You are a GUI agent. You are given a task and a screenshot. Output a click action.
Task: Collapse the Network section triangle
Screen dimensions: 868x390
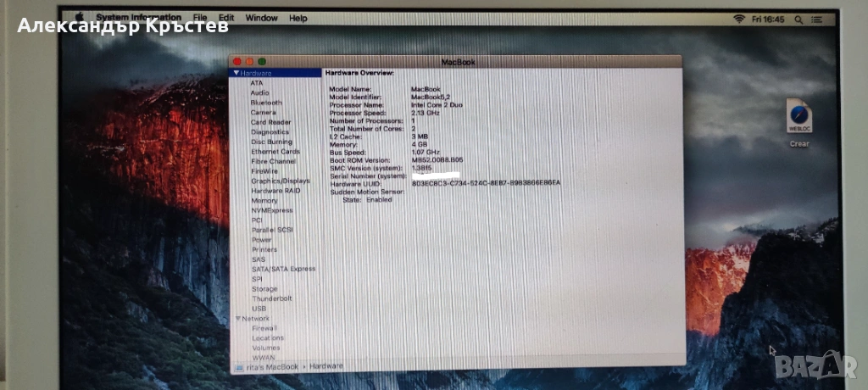238,319
